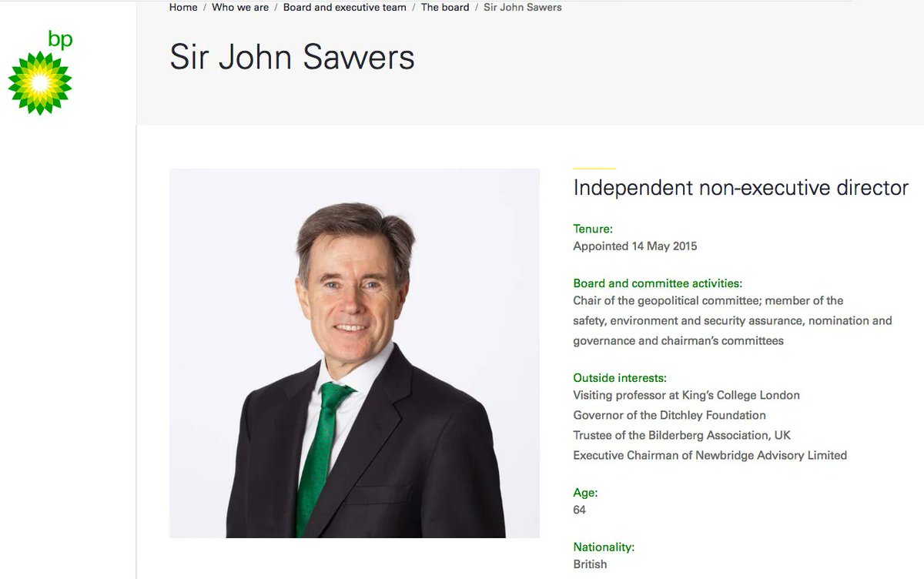Open Board and executive team breadcrumb link
924x579 pixels.
click(345, 7)
